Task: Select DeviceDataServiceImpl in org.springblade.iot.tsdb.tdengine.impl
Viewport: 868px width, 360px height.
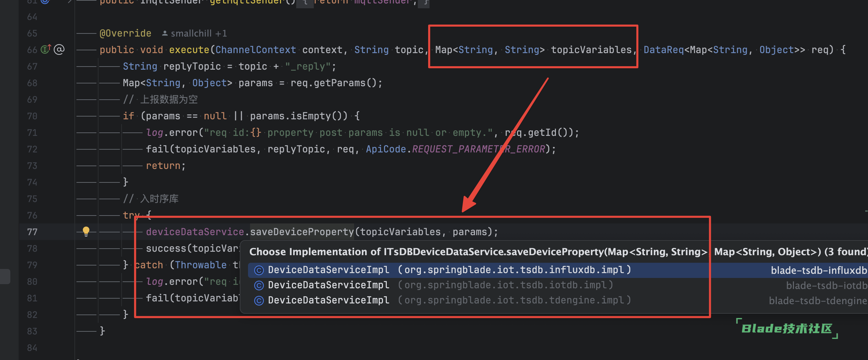Action: [557, 300]
